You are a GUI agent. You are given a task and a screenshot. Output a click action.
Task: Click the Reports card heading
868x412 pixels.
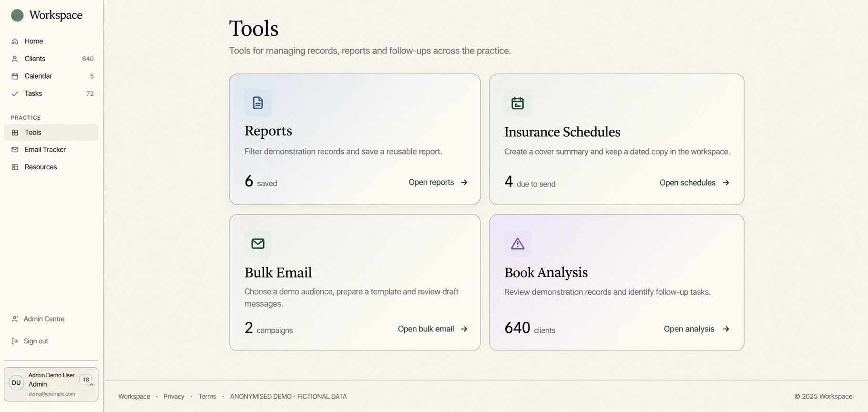(268, 131)
